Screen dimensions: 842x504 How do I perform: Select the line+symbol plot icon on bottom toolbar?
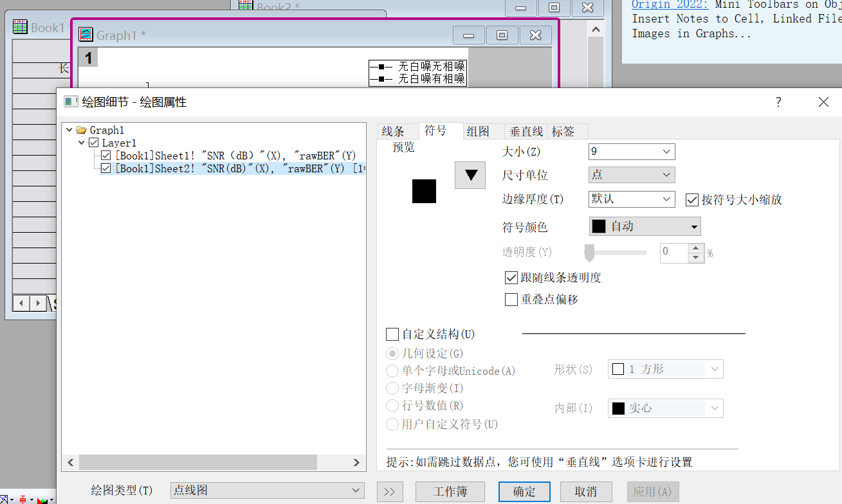pos(3,500)
